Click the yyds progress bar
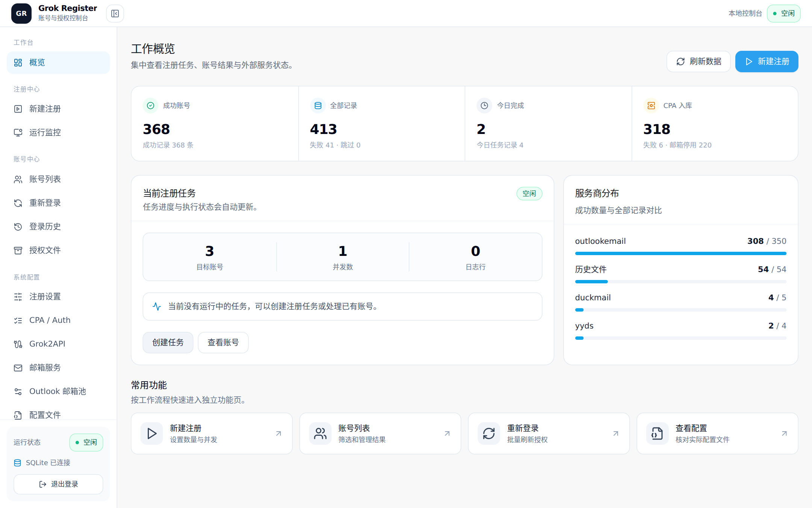Image resolution: width=812 pixels, height=508 pixels. coord(681,338)
